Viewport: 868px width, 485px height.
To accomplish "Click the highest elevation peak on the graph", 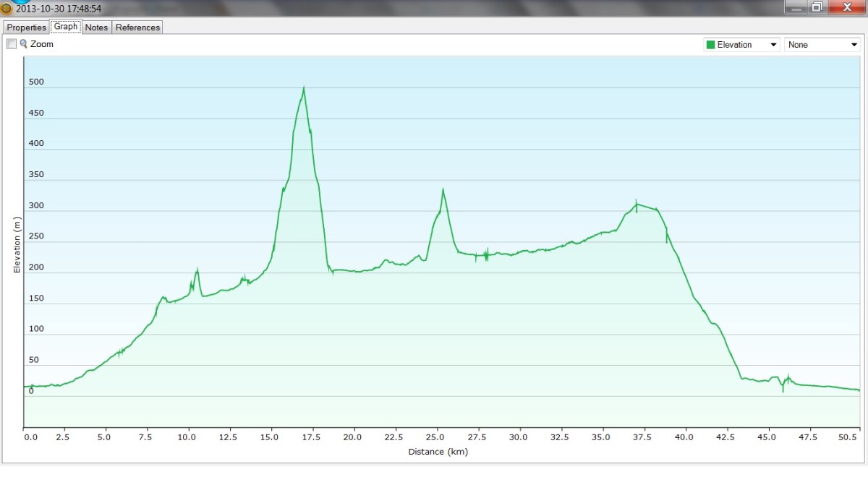I will (x=304, y=88).
